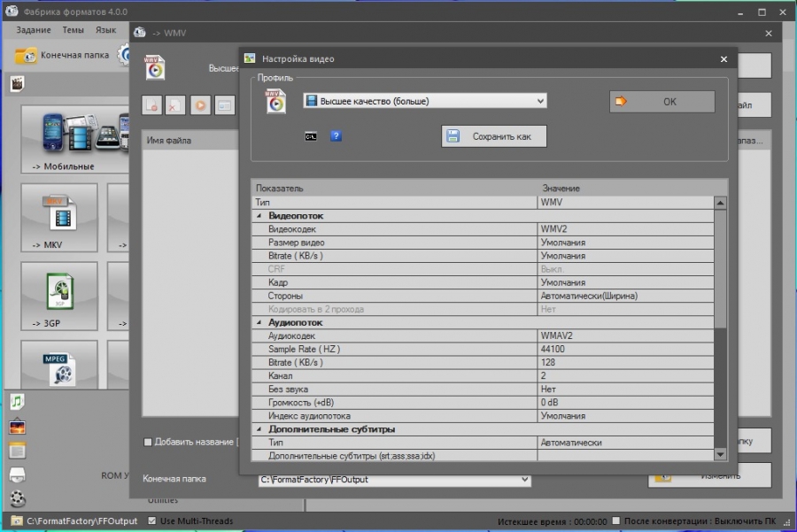Image resolution: width=797 pixels, height=532 pixels.
Task: Open the Picture category icon in sidebar
Action: 18,427
